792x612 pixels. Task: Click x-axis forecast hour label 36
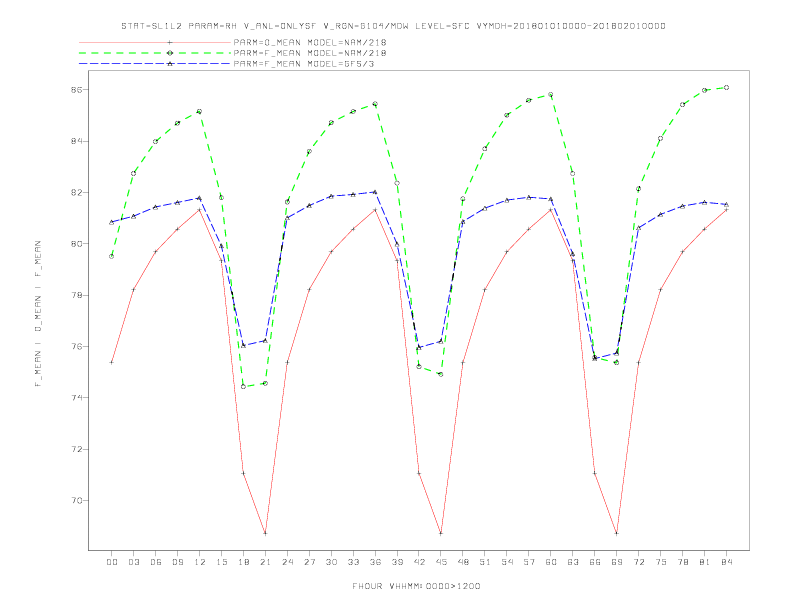[x=375, y=562]
